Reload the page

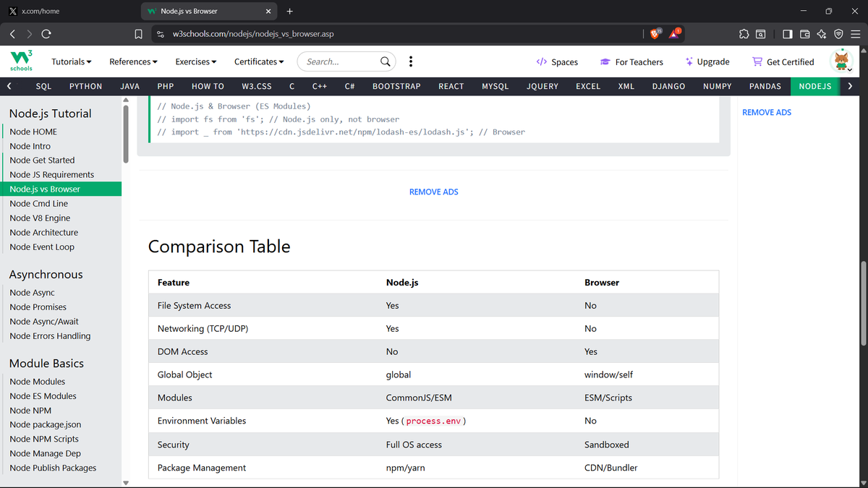46,34
